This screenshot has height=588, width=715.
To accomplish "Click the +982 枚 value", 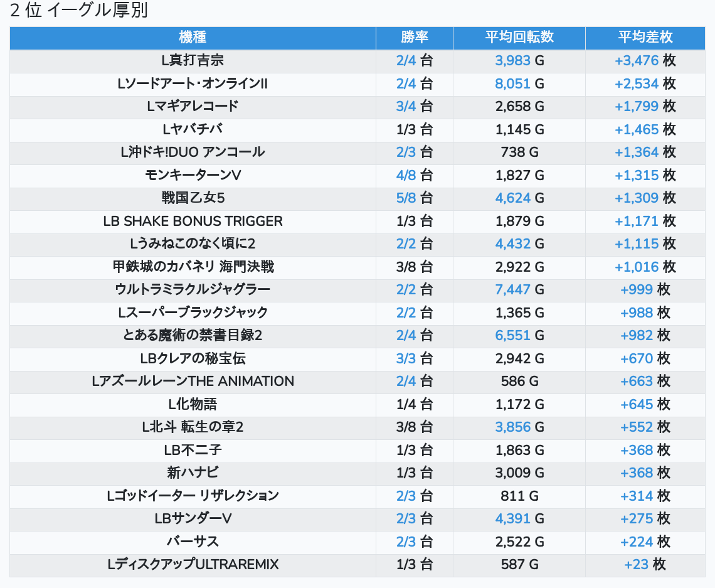I will click(645, 336).
